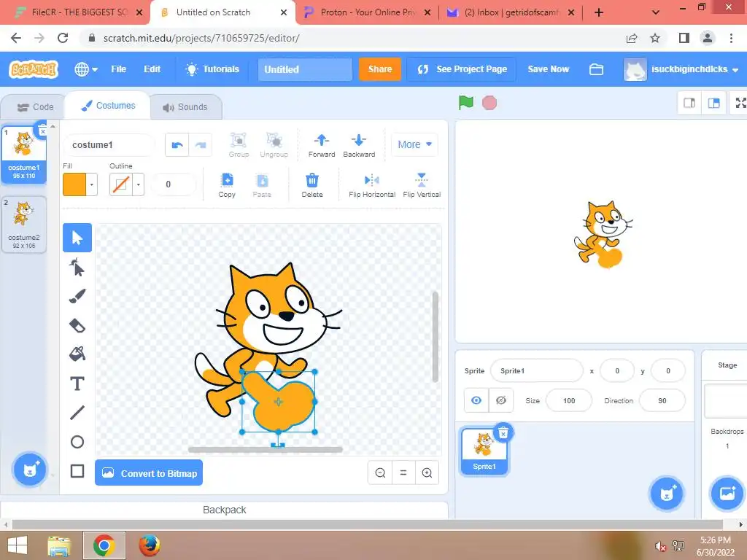Click the Choose a Sprite button
Viewport: 747px width, 560px height.
coord(667,494)
